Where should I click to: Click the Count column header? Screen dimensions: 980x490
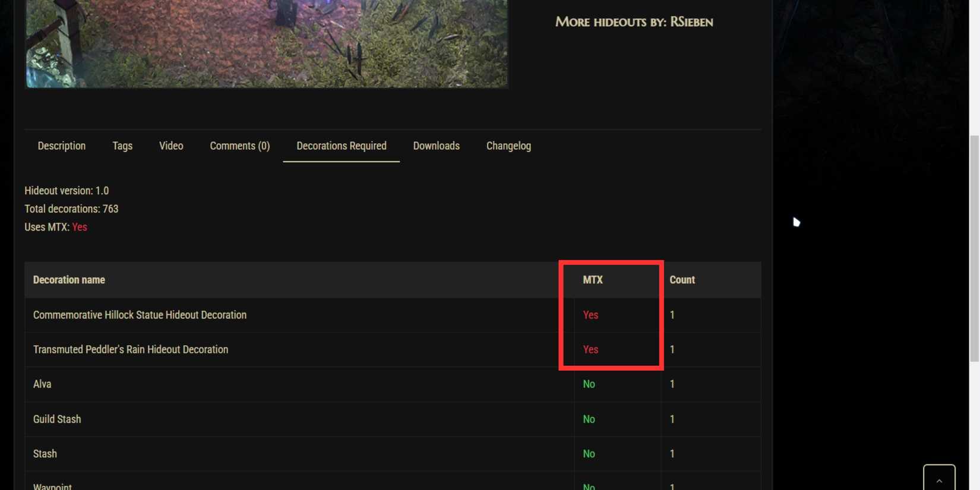(x=682, y=280)
